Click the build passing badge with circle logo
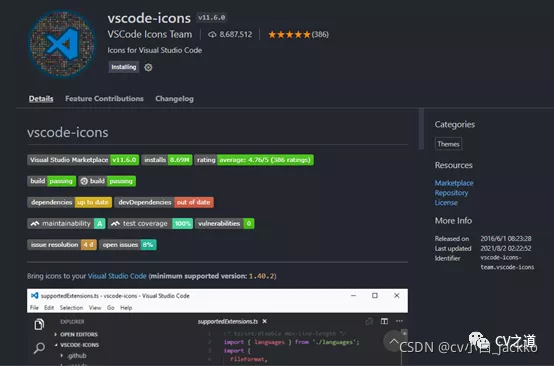The width and height of the screenshot is (554, 366). point(107,181)
